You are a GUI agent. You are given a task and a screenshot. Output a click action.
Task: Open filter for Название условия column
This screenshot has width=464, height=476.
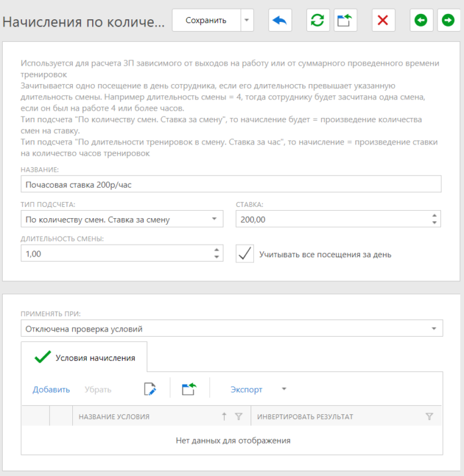pos(239,416)
